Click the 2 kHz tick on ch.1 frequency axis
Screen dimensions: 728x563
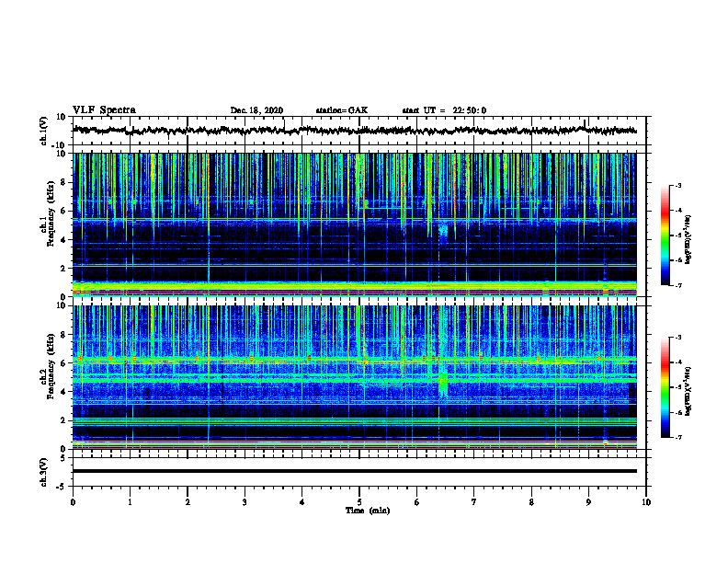64,269
